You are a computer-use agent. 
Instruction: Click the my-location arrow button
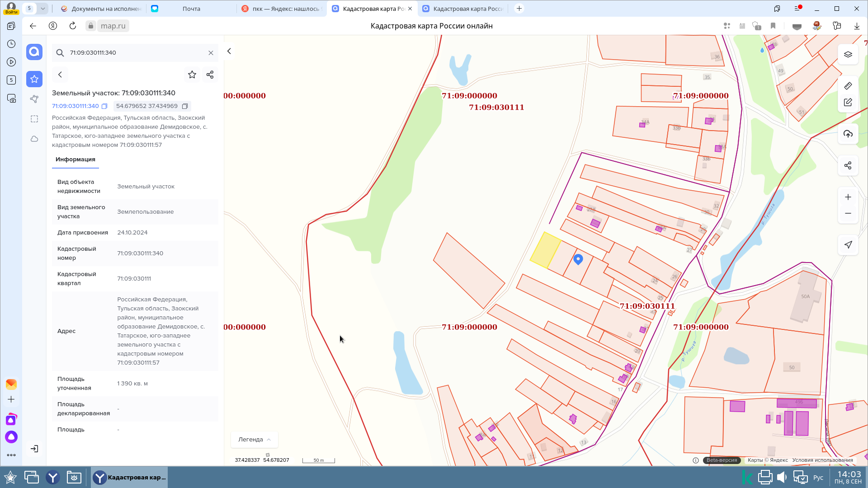[x=848, y=245]
